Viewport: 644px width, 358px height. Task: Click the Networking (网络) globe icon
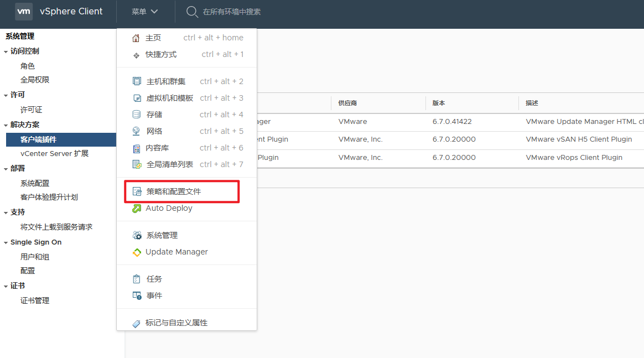pos(137,131)
